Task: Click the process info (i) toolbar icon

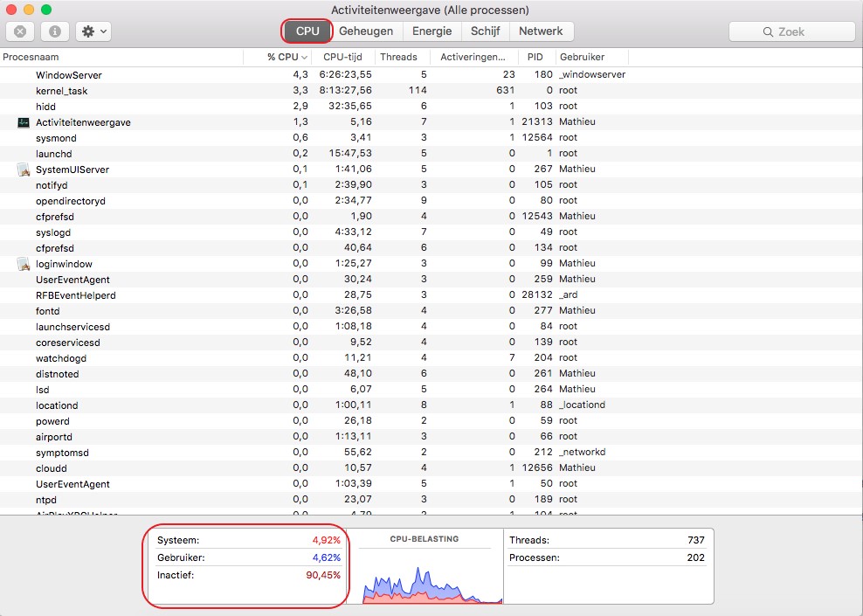Action: 55,31
